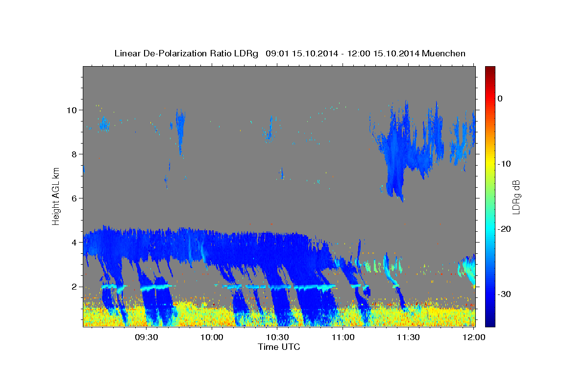The width and height of the screenshot is (588, 392).
Task: Click the 'Muenchen' location in the title
Action: click(x=443, y=53)
